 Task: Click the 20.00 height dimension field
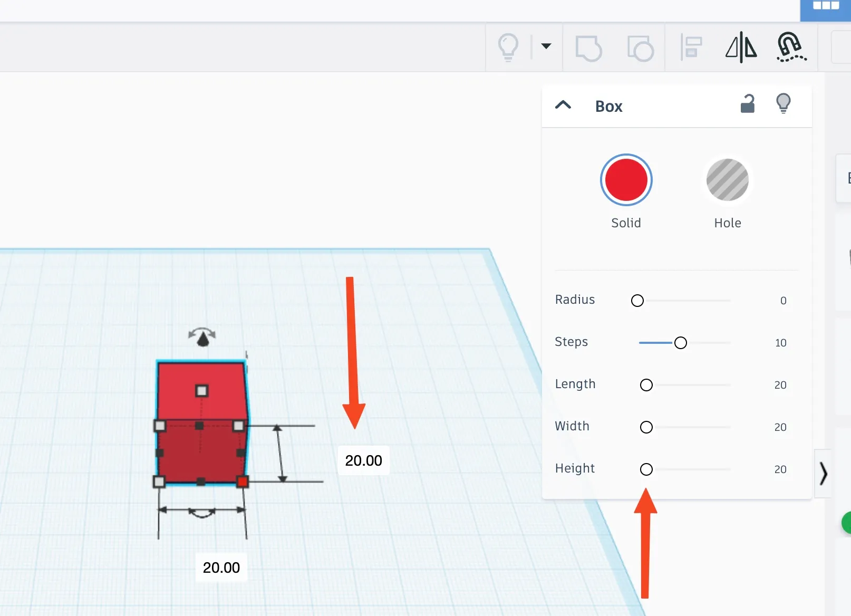click(363, 460)
